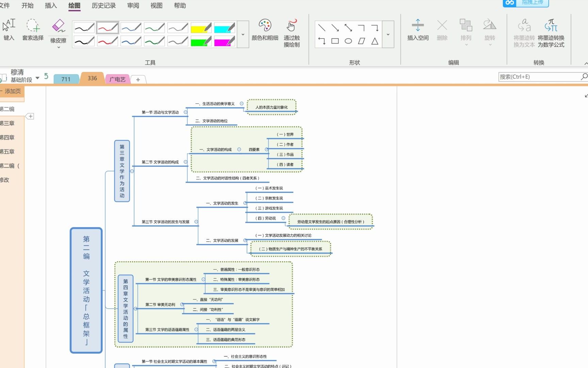Select the Type (键入) tool
Image resolution: width=588 pixels, height=368 pixels.
9,30
